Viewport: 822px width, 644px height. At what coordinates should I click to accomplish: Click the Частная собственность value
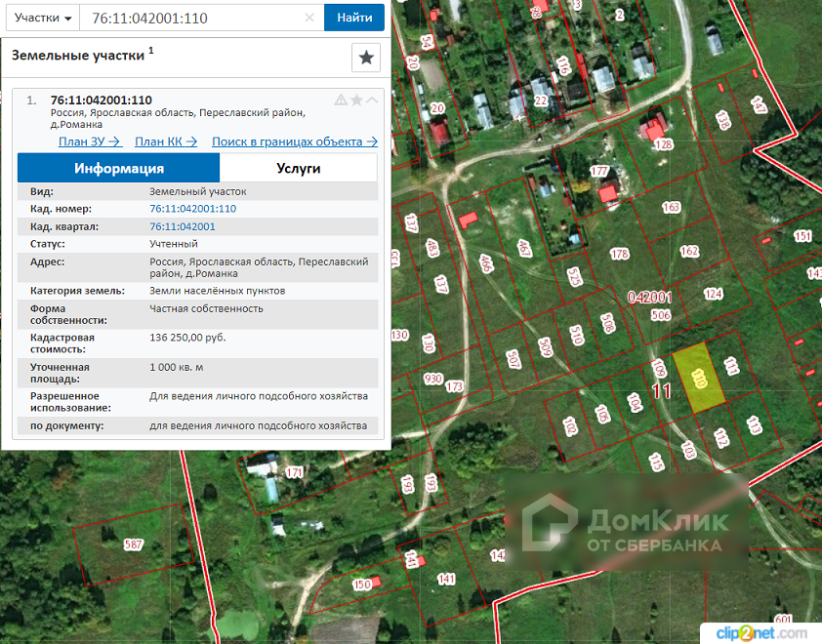[x=206, y=308]
